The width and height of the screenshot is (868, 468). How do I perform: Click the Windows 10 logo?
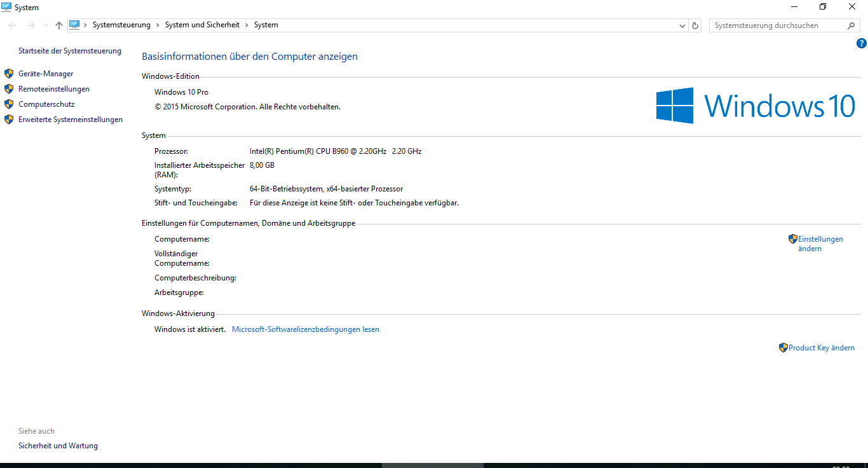(x=756, y=106)
